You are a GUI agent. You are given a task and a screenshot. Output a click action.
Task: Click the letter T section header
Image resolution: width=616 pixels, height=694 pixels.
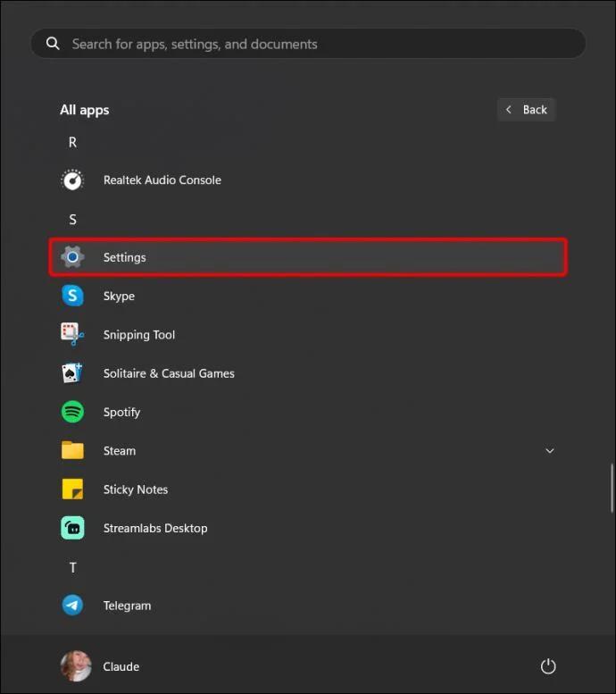click(x=72, y=567)
